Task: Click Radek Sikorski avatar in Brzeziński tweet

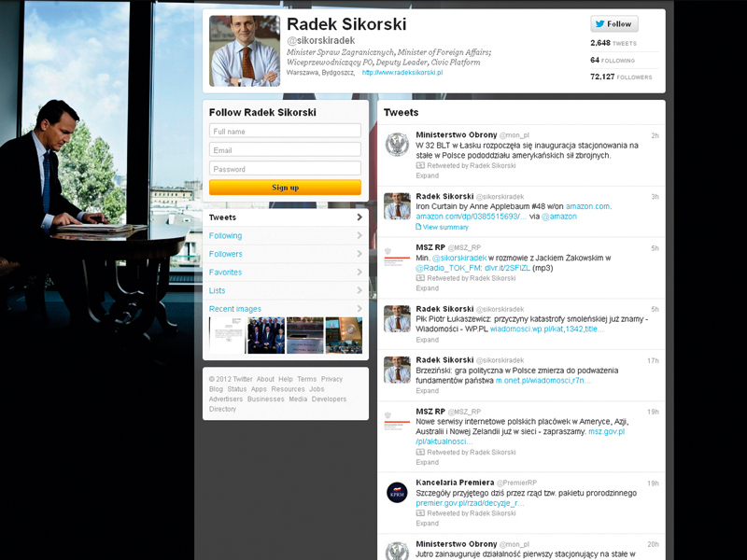Action: tap(397, 370)
